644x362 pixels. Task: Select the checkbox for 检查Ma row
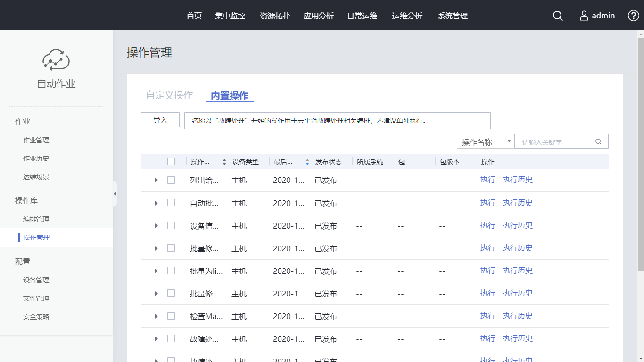(x=171, y=316)
